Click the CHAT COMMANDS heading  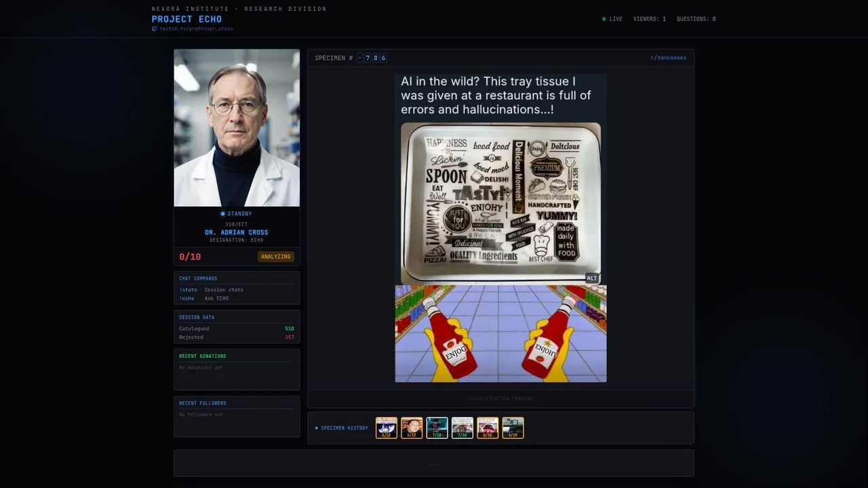coord(198,279)
